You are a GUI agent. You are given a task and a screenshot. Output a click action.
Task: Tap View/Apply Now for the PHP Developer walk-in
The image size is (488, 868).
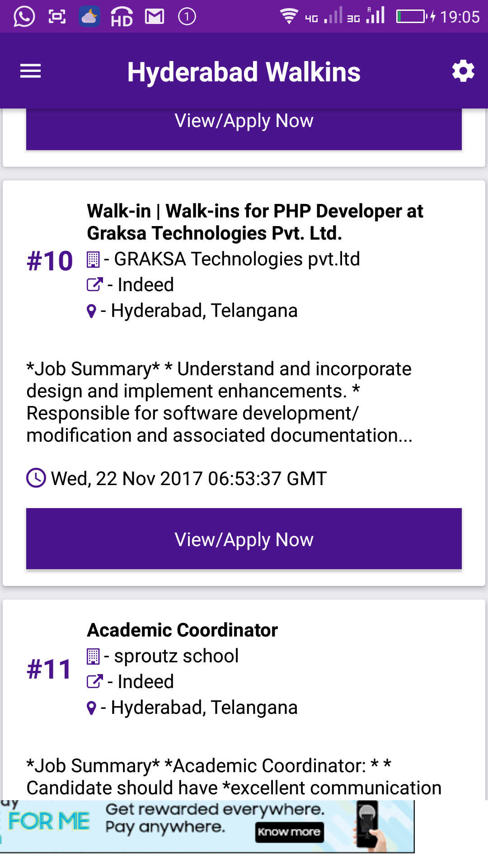coord(244,538)
